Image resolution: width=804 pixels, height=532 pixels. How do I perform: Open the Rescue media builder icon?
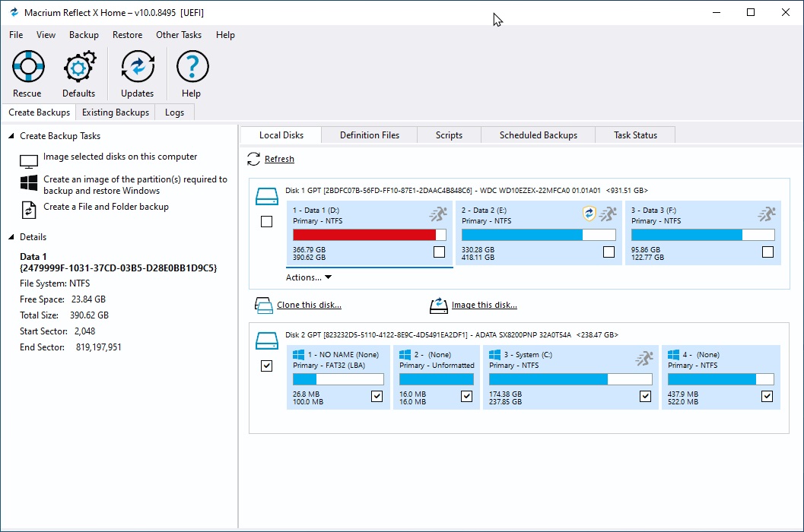tap(28, 66)
